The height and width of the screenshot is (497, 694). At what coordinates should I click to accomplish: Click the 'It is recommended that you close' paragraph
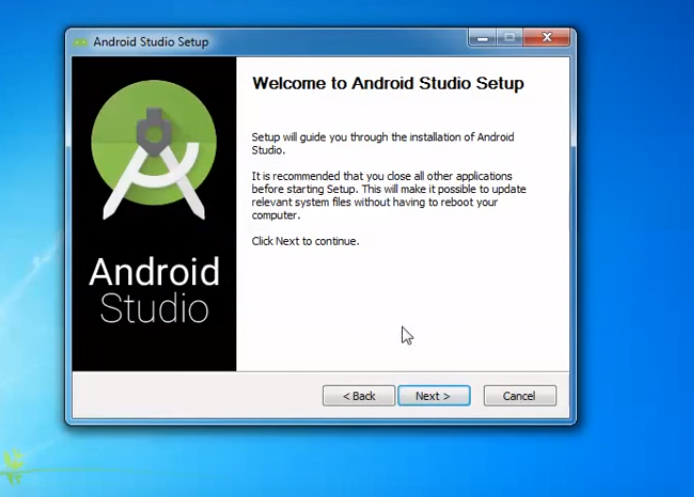389,196
